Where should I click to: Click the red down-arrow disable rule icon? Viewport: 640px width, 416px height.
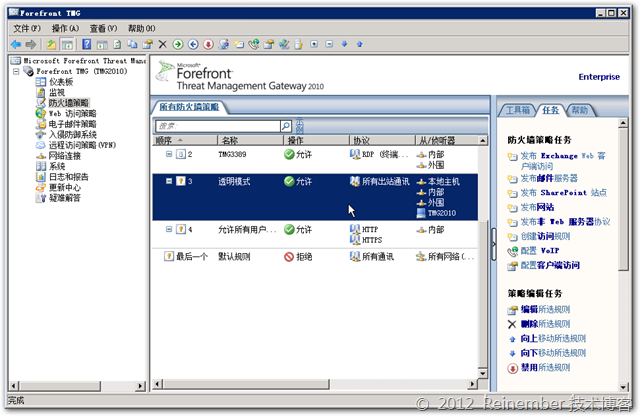208,44
